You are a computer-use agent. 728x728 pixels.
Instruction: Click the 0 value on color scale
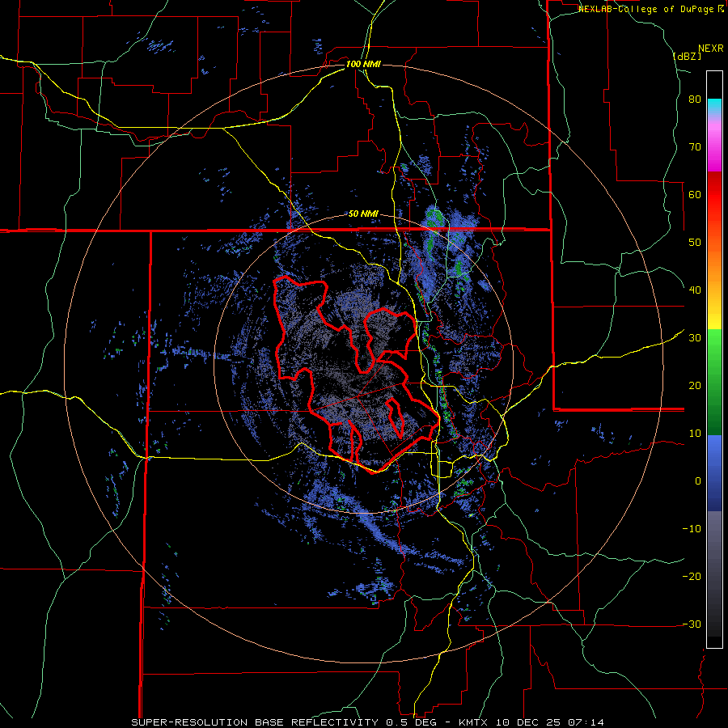tap(698, 481)
